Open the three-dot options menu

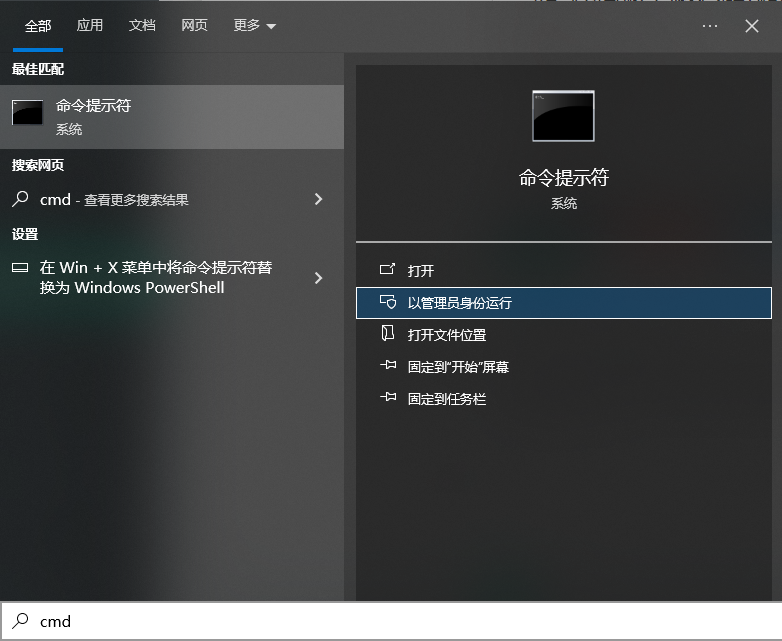pos(710,26)
